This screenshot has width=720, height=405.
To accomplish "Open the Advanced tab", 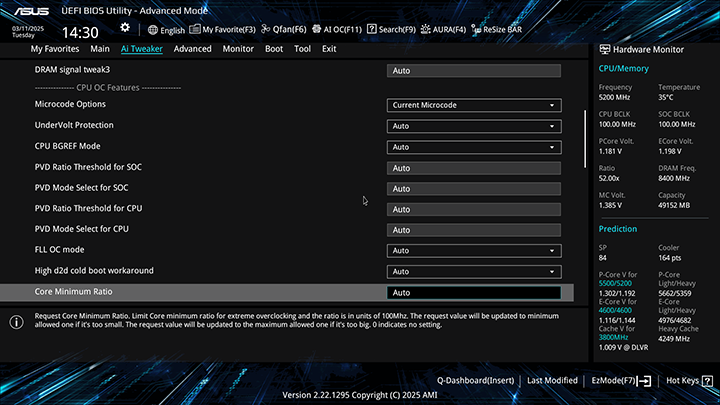I will 192,48.
